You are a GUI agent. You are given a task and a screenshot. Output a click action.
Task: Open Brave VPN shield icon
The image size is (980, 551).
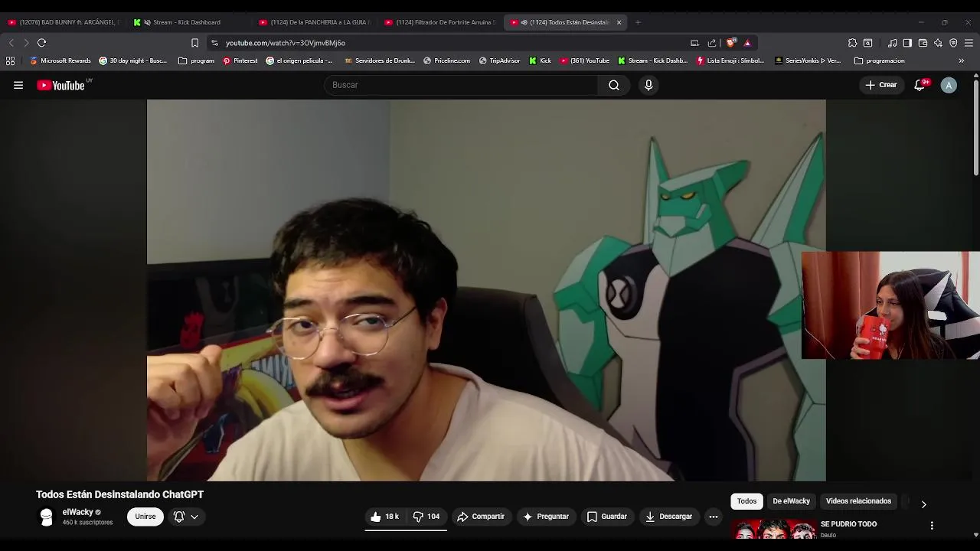click(x=953, y=43)
